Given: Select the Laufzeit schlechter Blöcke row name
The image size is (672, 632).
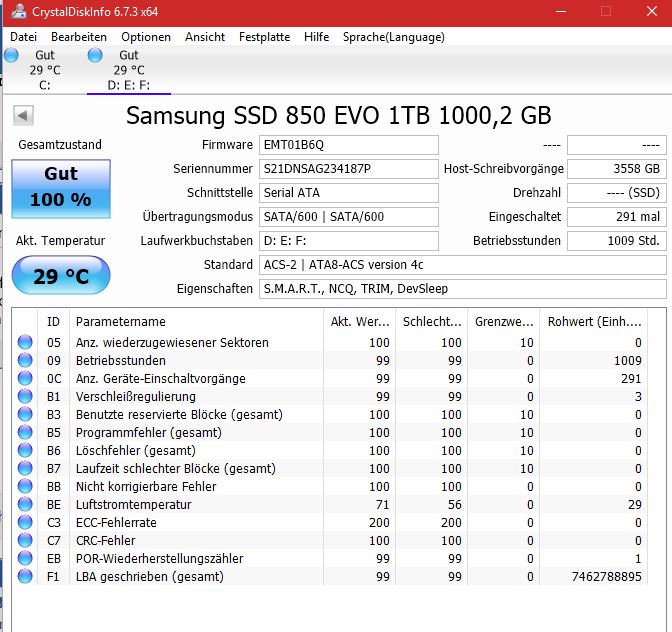Looking at the screenshot, I should pos(176,469).
